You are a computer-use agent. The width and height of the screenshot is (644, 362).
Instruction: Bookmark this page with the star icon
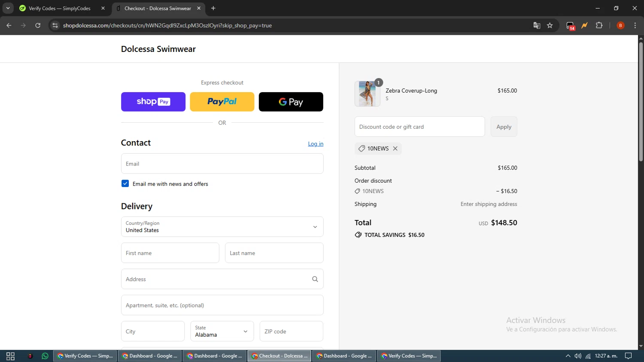(550, 25)
